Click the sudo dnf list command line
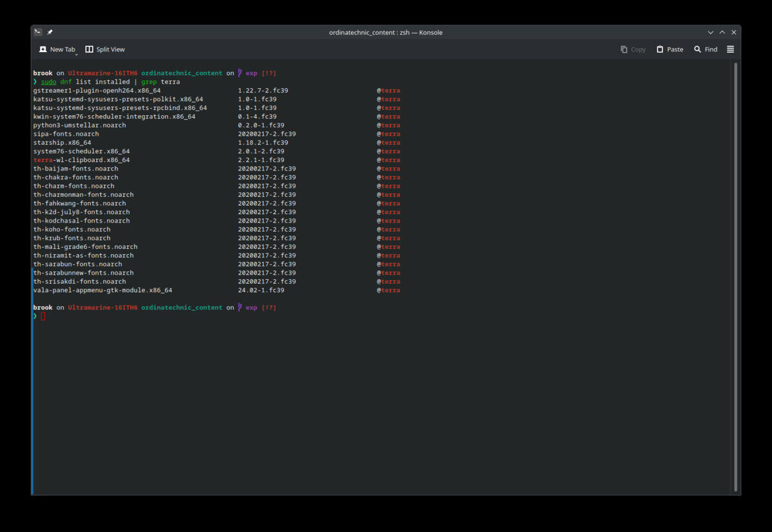This screenshot has height=532, width=772. tap(110, 82)
